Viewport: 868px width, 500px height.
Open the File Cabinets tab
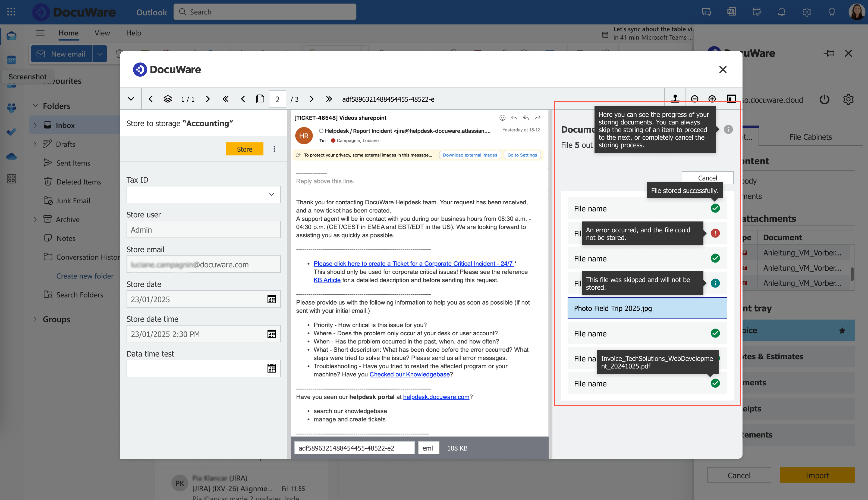[810, 137]
